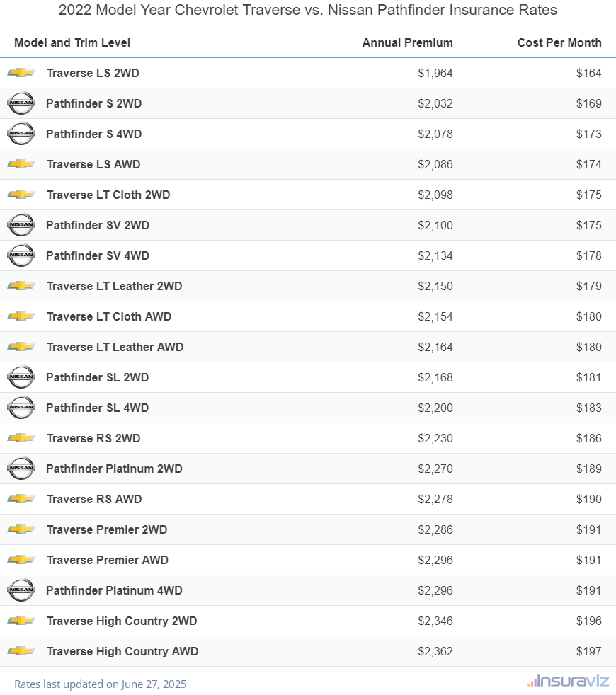This screenshot has width=616, height=695.
Task: Select the Pathfinder SL 2WD row label
Action: [x=98, y=378]
